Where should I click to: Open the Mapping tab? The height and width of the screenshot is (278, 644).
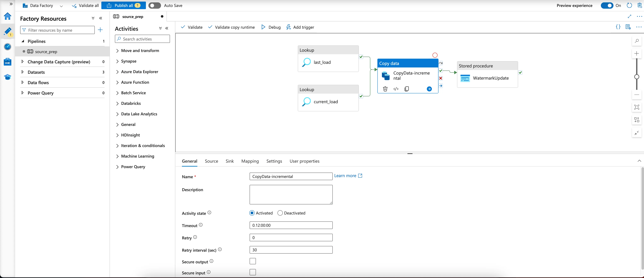[x=250, y=161]
